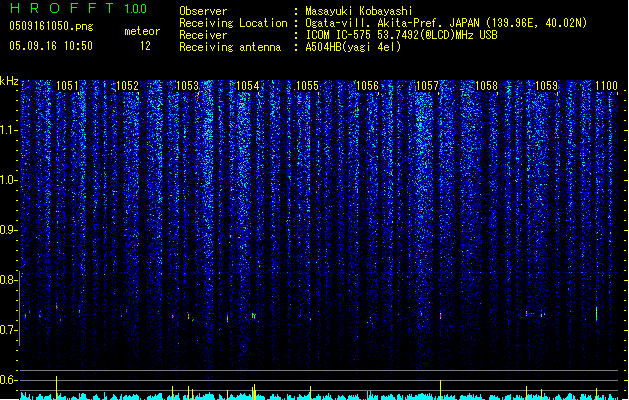Screen dimensions: 629x400
Task: Click the 0.6 kHz axis tick label
Action: [8, 380]
